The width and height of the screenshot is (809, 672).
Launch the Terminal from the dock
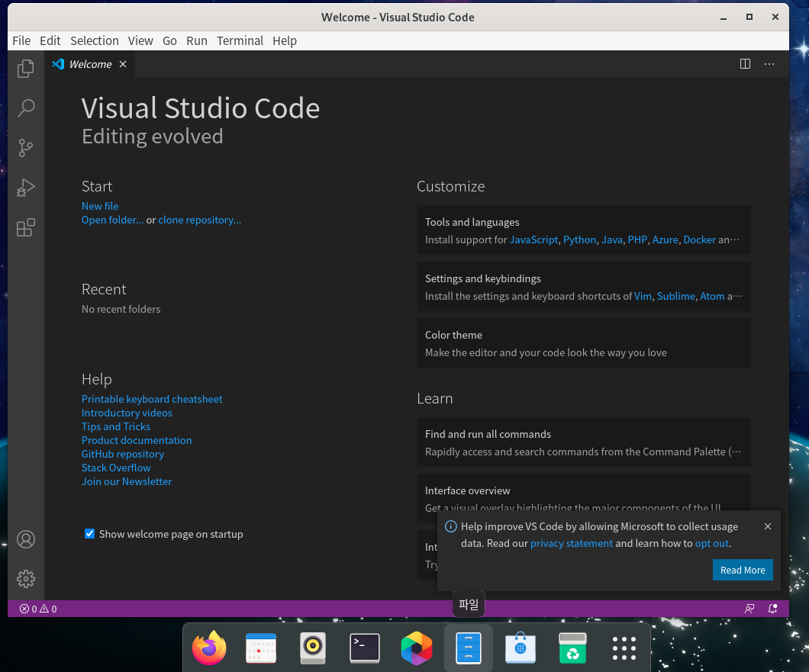(365, 648)
